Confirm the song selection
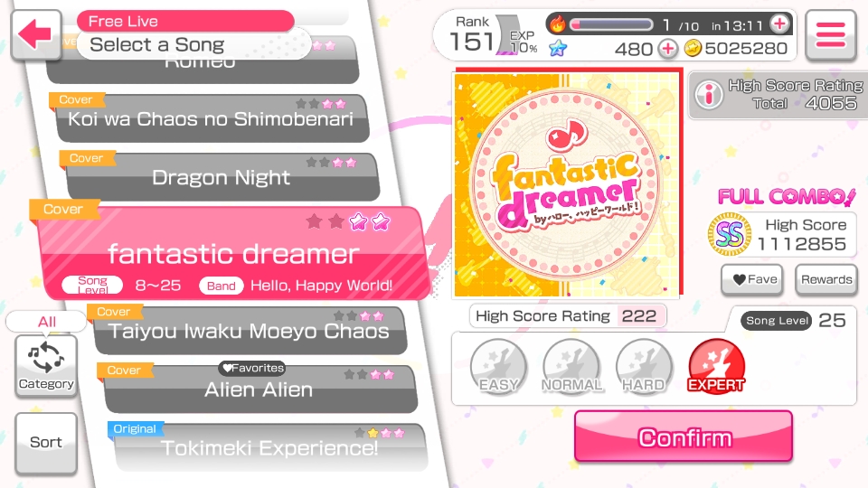Screen dimensions: 868x488 point(684,436)
